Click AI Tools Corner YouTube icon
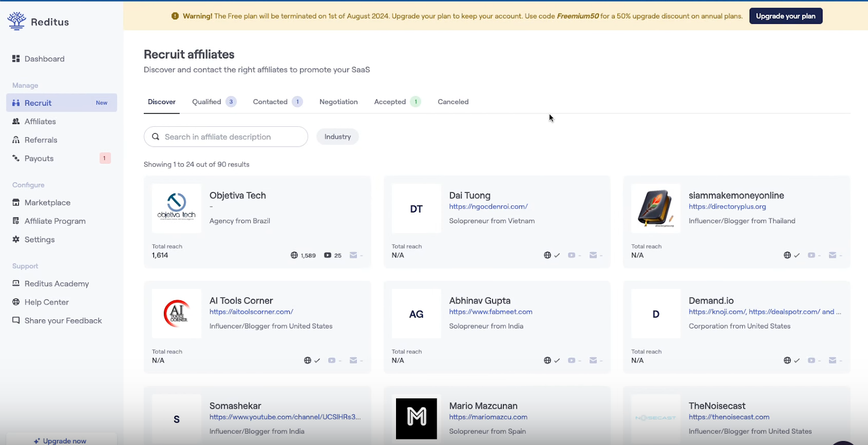 [331, 360]
